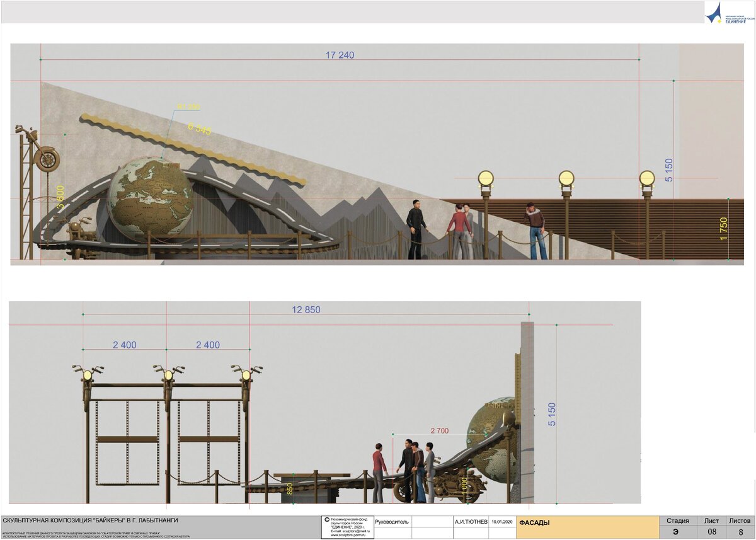Click the stage value Э

[676, 532]
